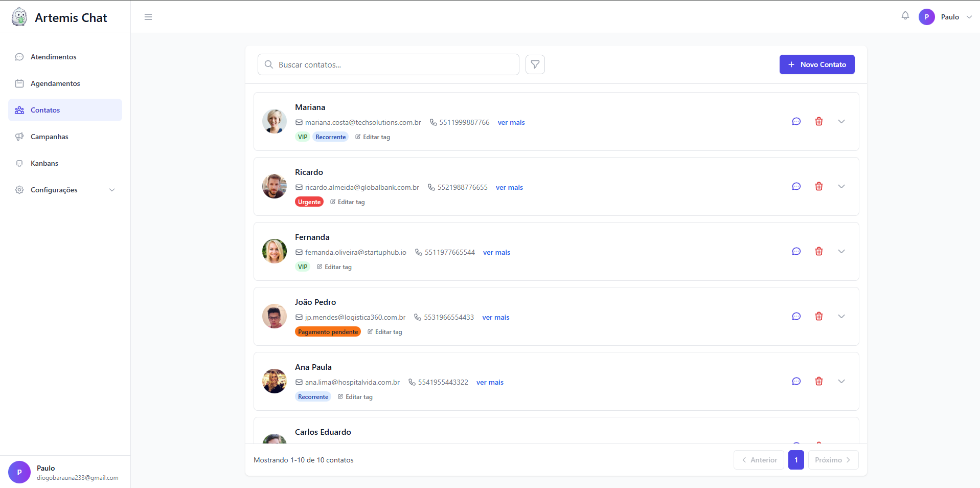This screenshot has width=980, height=488.
Task: Click the filter funnel icon
Action: (535, 64)
